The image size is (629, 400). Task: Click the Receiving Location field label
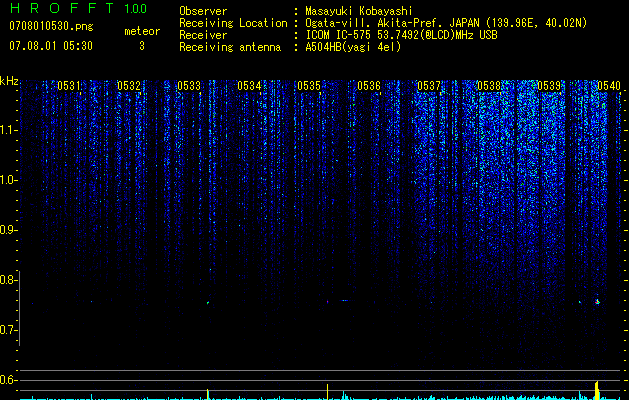pos(233,23)
